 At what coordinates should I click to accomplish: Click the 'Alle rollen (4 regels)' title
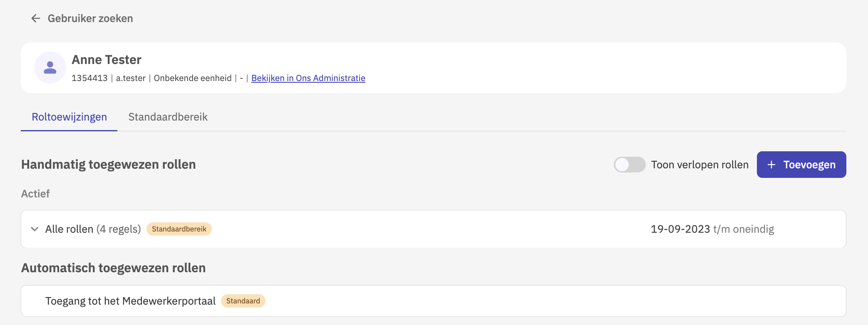pyautogui.click(x=93, y=229)
